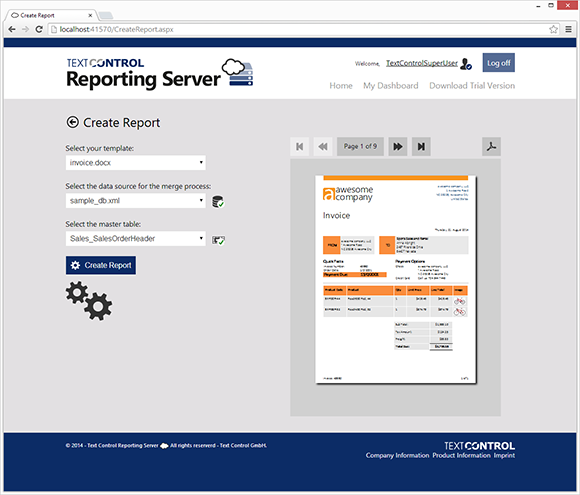
Task: Open the sample_db.xml data source dropdown
Action: [135, 201]
